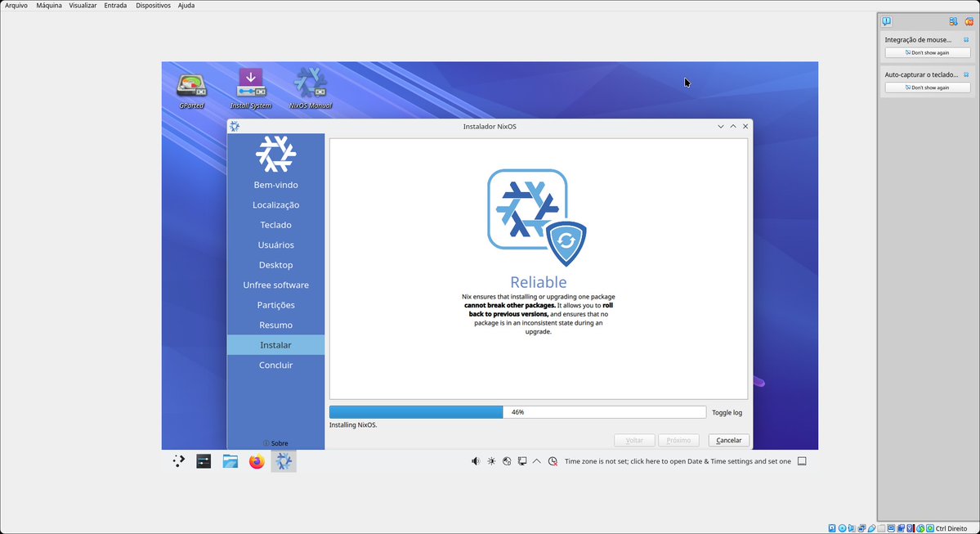Maximize the Instalador NixOS window
This screenshot has width=980, height=534.
[733, 126]
